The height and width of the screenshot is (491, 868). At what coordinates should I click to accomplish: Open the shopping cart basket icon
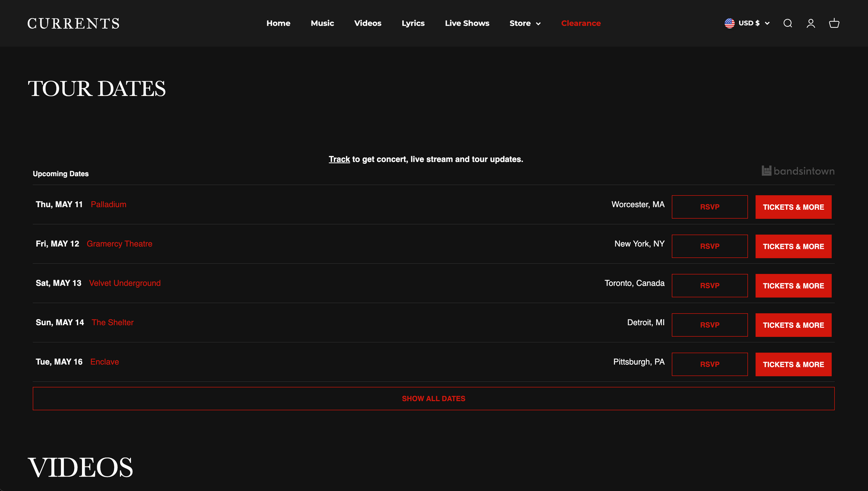click(x=834, y=23)
